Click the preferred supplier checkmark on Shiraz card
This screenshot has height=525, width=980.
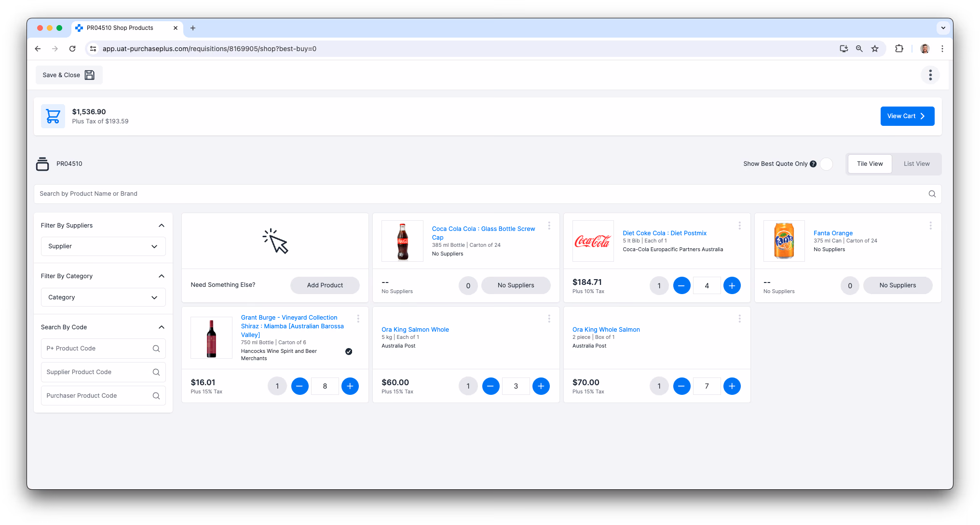[x=349, y=351]
